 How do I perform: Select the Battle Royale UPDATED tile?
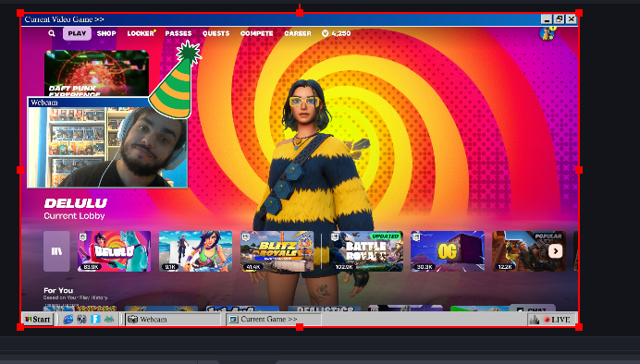coord(366,251)
